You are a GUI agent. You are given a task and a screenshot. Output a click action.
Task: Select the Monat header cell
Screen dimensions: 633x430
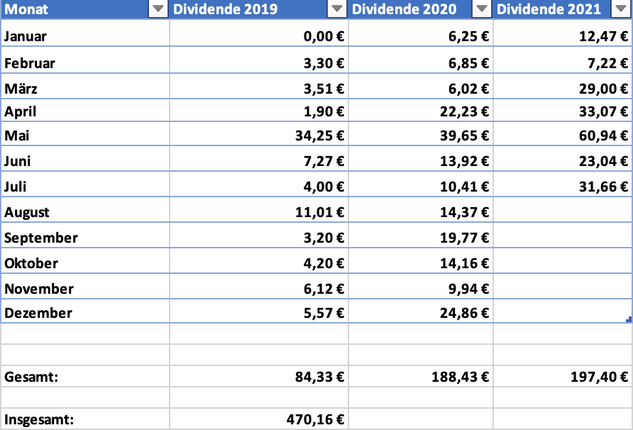[85, 9]
